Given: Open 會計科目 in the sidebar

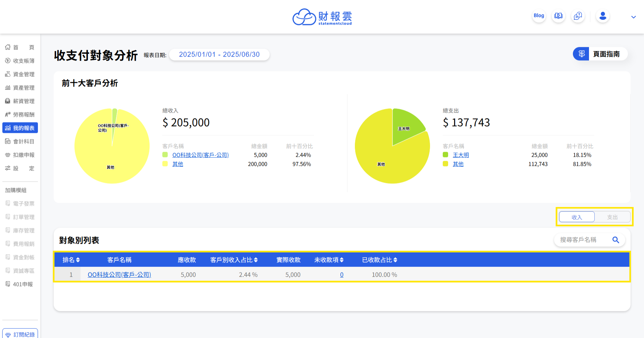Looking at the screenshot, I should coord(20,141).
